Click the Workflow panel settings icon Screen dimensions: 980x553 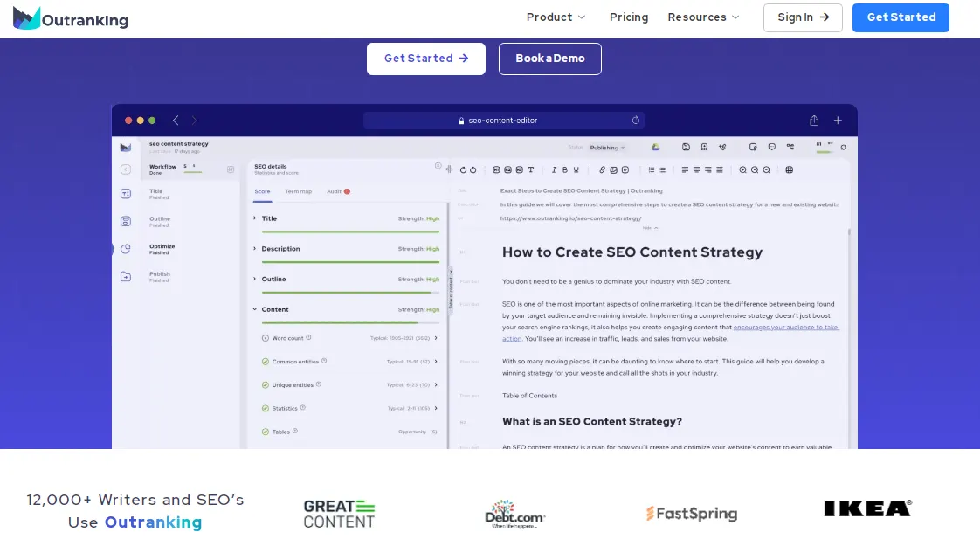[231, 169]
